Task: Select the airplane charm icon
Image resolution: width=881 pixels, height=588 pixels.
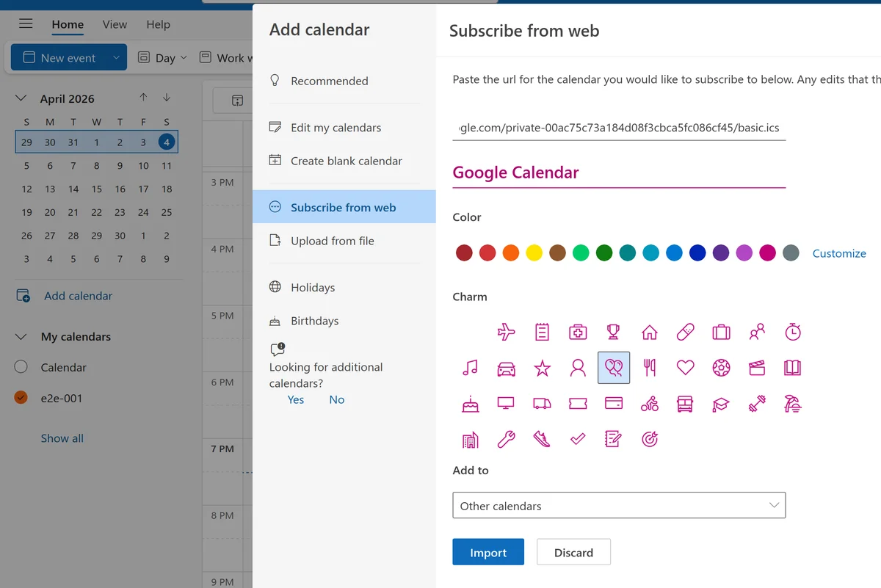Action: tap(506, 331)
